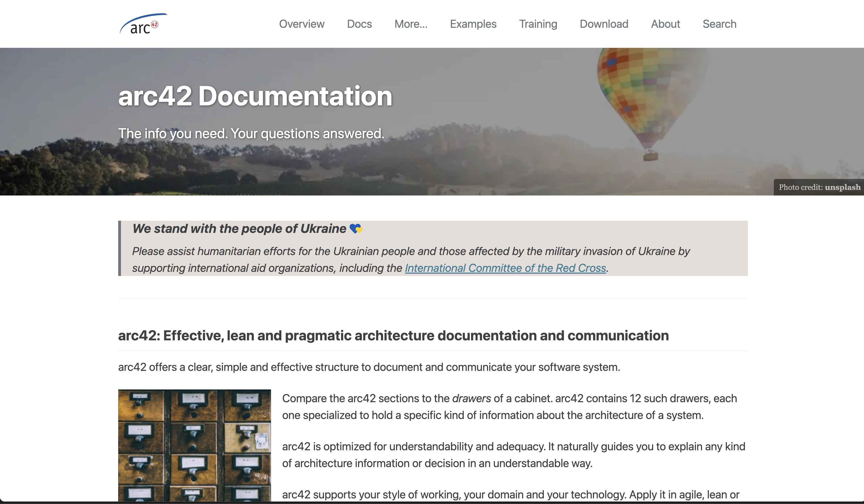Open the Training navigation link
The height and width of the screenshot is (504, 864).
(538, 24)
